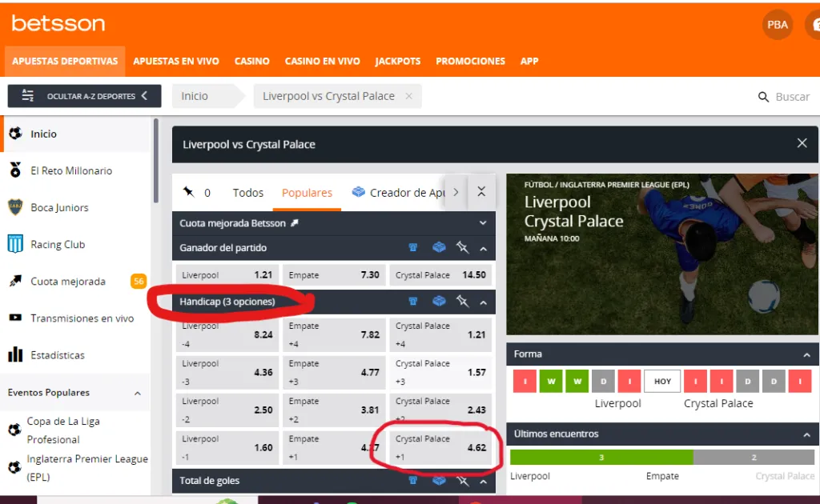
Task: Close the Liverpool vs Crystal Palace breadcrumb tab
Action: coord(409,95)
